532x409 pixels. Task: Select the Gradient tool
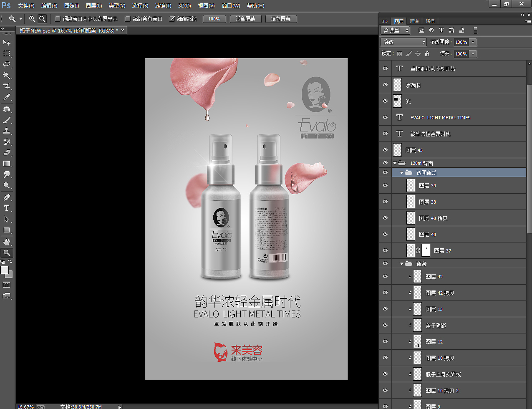7,164
